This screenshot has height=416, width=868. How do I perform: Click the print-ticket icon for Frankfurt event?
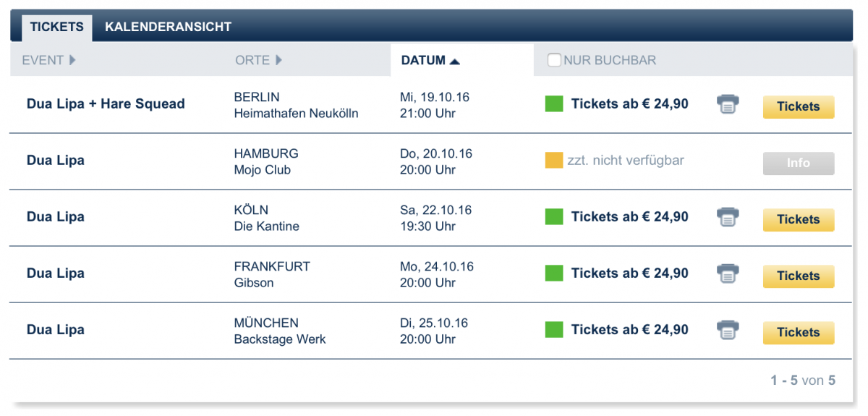(x=728, y=273)
